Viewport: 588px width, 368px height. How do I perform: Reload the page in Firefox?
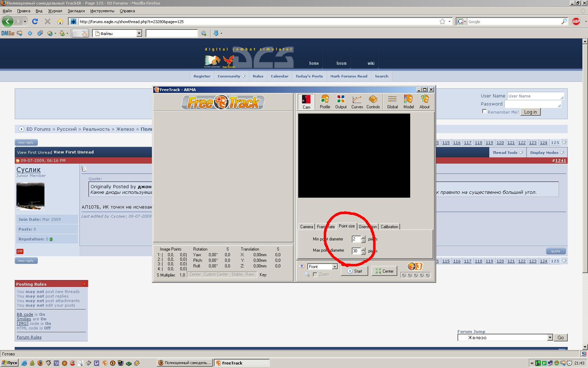click(35, 21)
